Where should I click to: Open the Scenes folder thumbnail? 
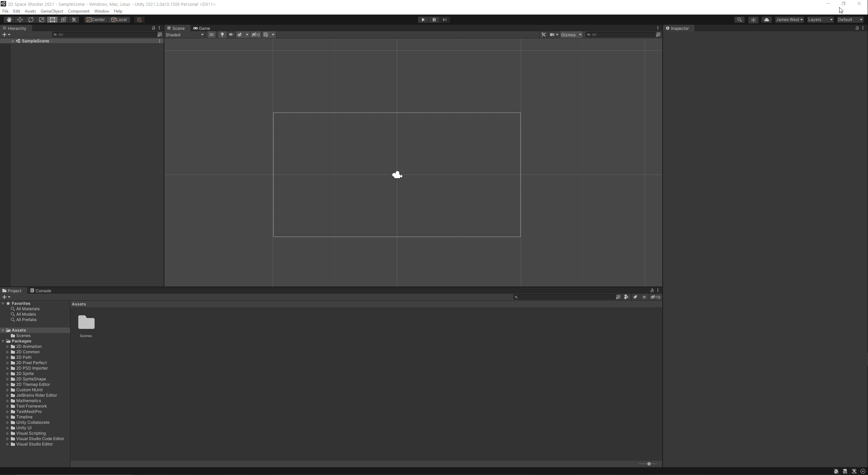(86, 322)
